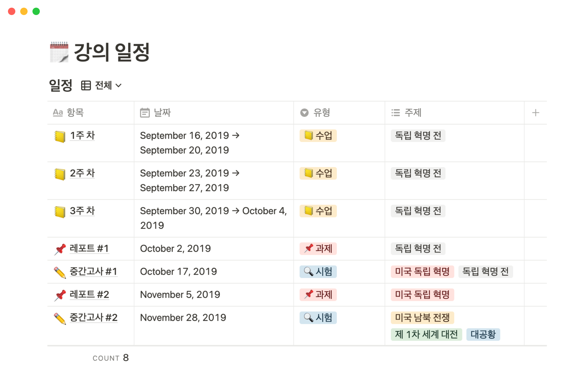Click the table view icon beside 전체
The height and width of the screenshot is (368, 588).
86,86
